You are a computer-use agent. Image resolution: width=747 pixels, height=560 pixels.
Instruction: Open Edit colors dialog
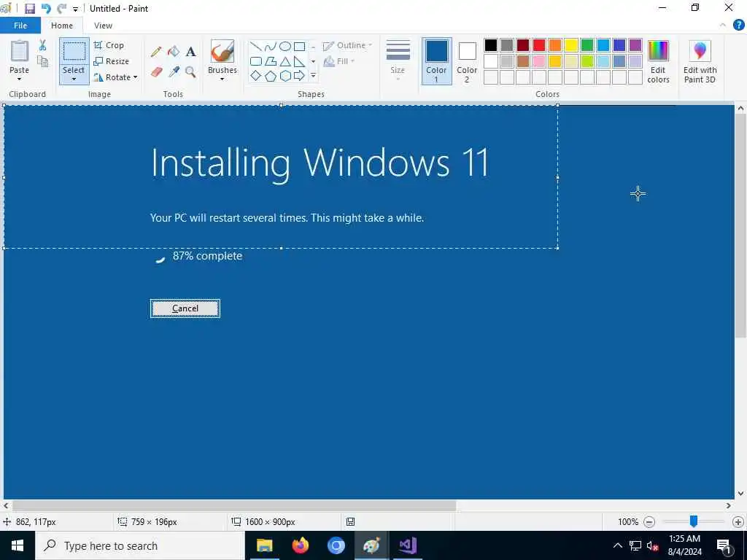coord(659,62)
